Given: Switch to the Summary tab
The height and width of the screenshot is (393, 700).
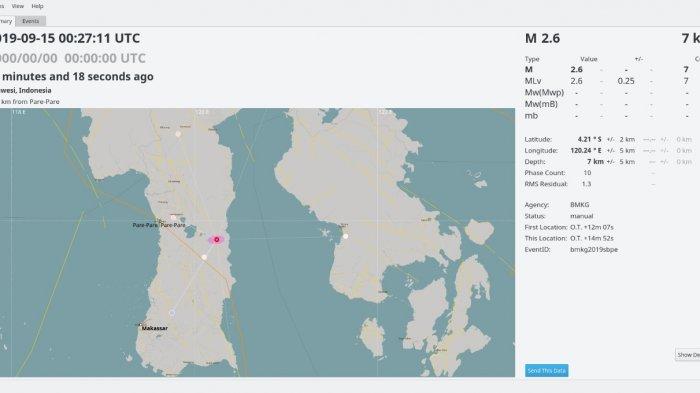Looking at the screenshot, I should (6, 21).
